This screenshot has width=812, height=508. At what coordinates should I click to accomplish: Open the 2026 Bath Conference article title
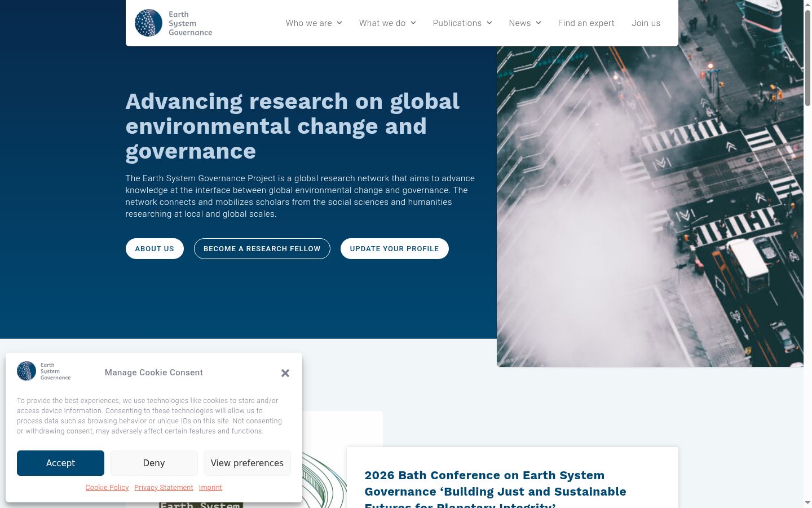[495, 489]
